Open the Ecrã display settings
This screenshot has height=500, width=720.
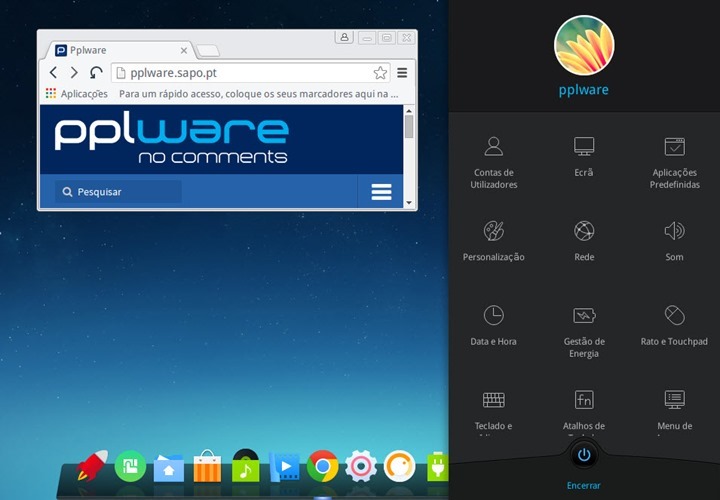[x=584, y=157]
